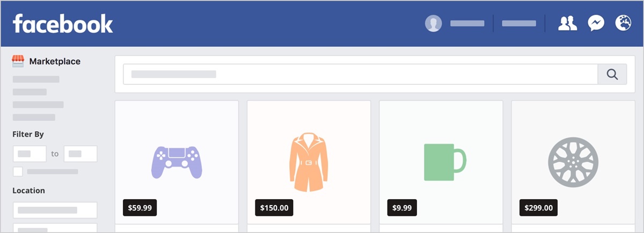This screenshot has height=233, width=644.
Task: Click the first Location input field
Action: click(55, 210)
